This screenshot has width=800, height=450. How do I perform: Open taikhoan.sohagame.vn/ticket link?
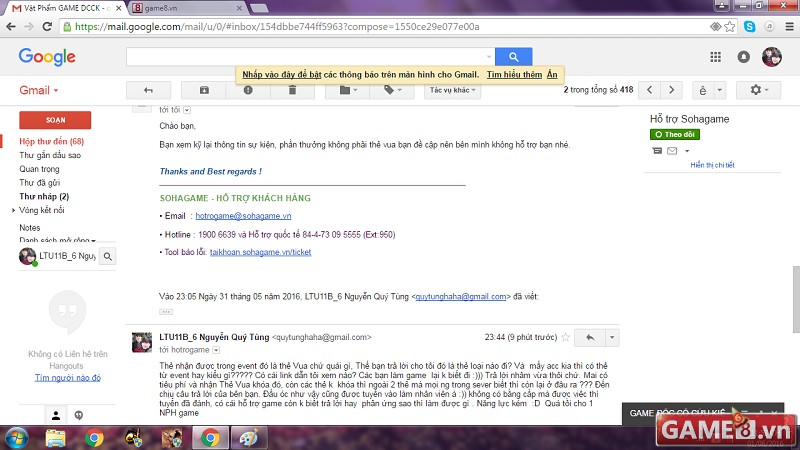(260, 252)
